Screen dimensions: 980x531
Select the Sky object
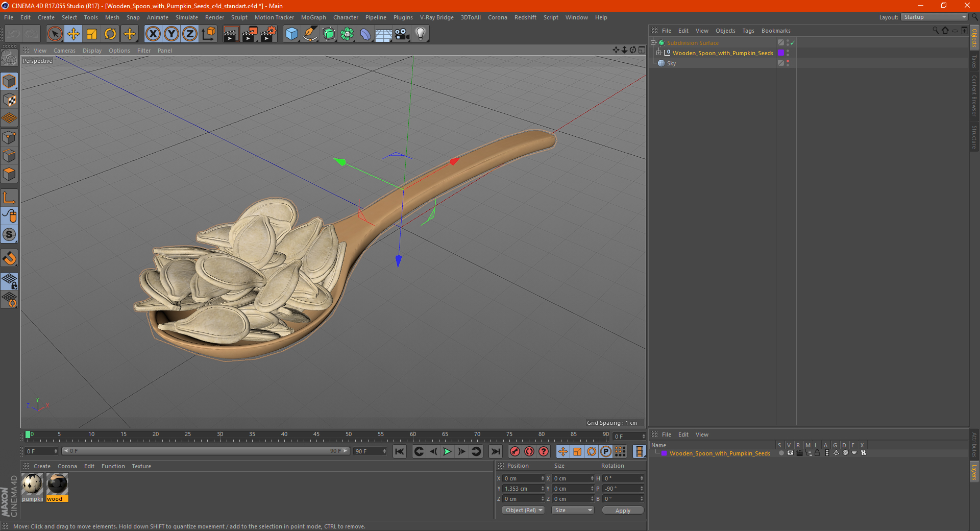[x=671, y=63]
